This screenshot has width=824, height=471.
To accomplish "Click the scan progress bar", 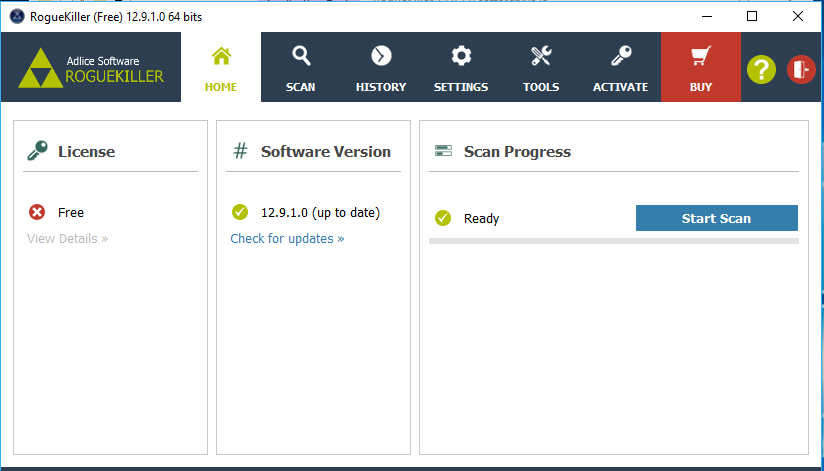I will coord(614,241).
